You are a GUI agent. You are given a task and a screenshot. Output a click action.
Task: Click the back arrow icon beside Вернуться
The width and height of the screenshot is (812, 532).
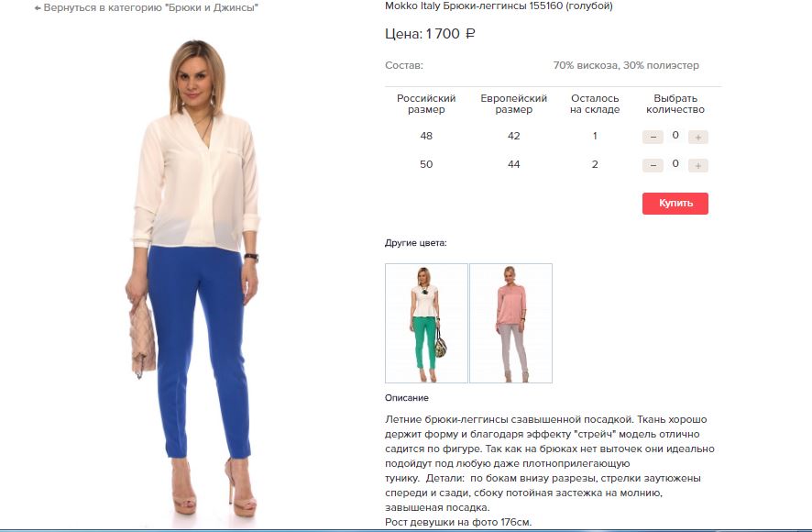(38, 8)
